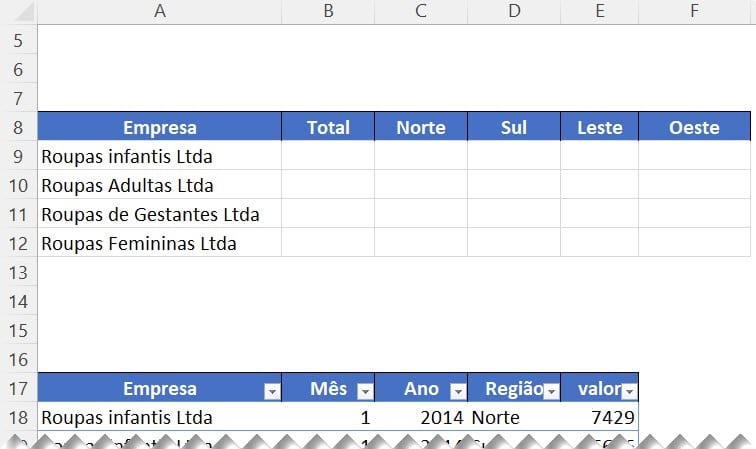Image resolution: width=756 pixels, height=449 pixels.
Task: Select the 'Roupas Femininas Ltda' cell
Action: point(159,243)
